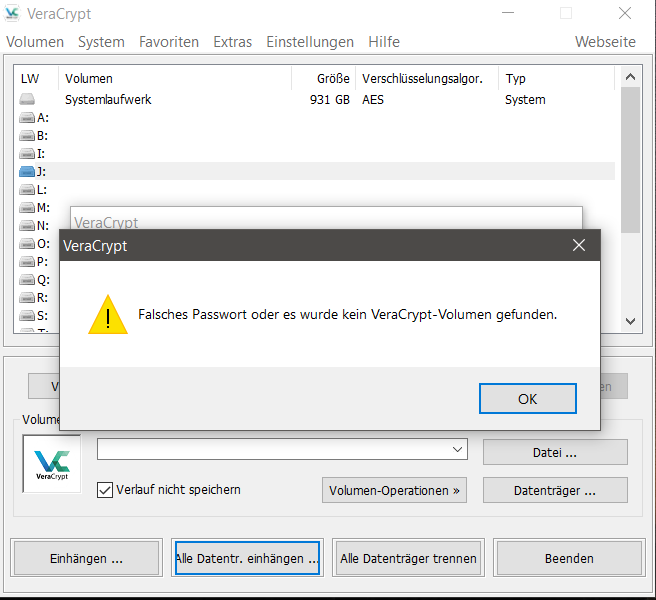This screenshot has height=600, width=656.
Task: Open the Volumen menu
Action: (x=35, y=42)
